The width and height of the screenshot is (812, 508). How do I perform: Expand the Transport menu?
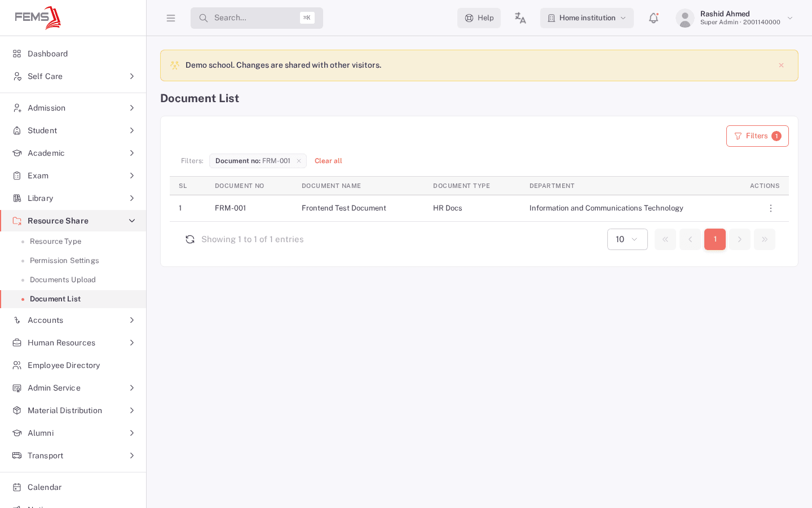pos(73,456)
